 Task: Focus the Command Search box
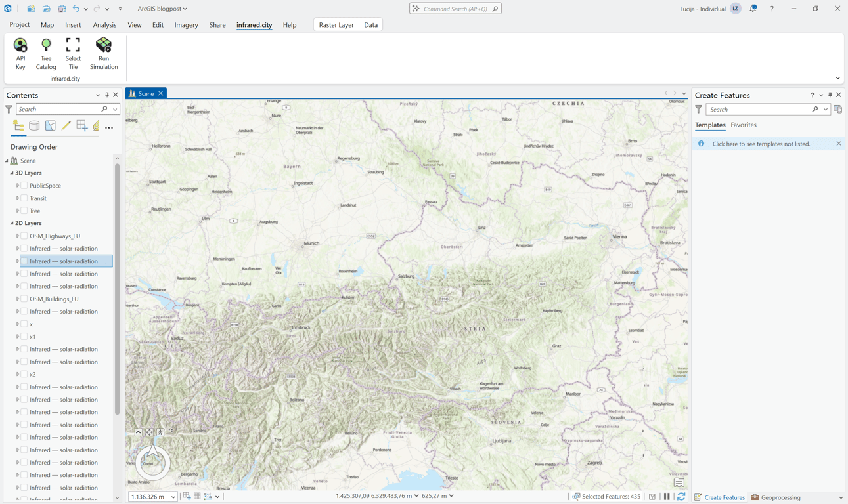pyautogui.click(x=455, y=9)
